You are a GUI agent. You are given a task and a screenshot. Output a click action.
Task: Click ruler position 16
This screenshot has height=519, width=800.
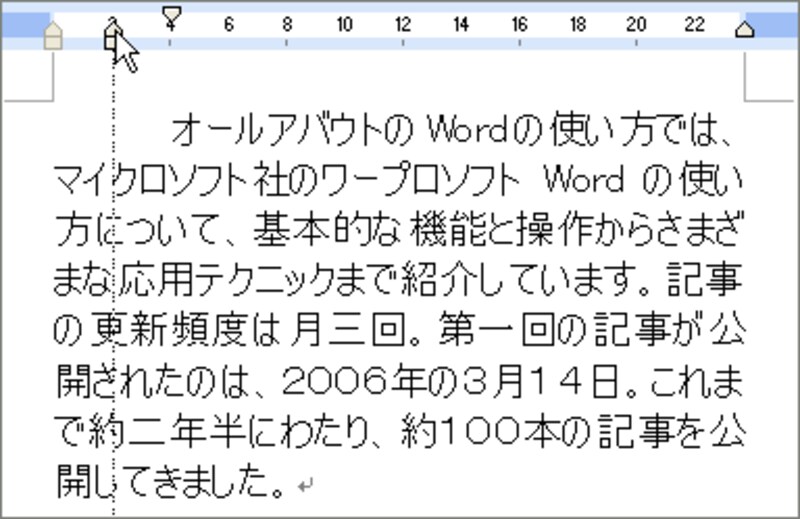519,24
